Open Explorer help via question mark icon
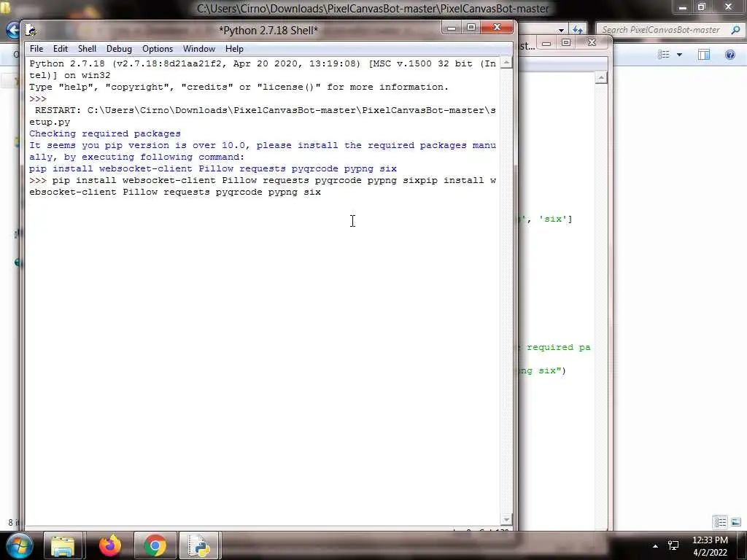This screenshot has height=560, width=747. coord(729,54)
